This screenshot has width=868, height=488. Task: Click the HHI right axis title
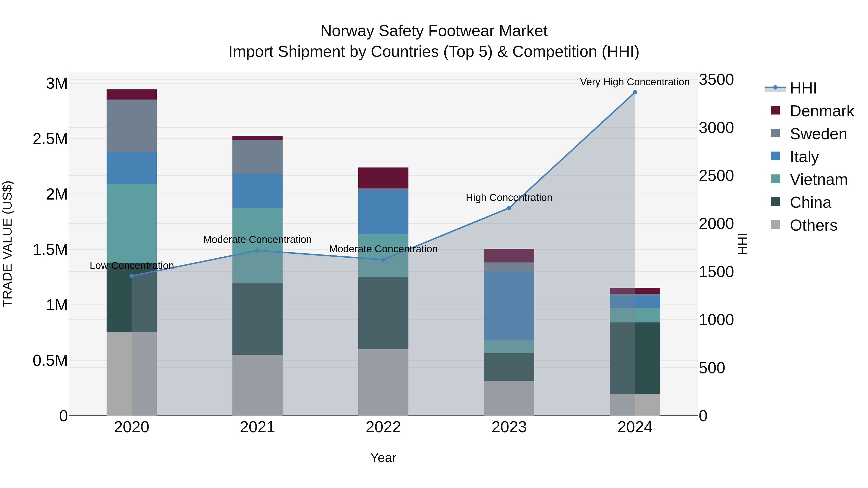pos(743,244)
